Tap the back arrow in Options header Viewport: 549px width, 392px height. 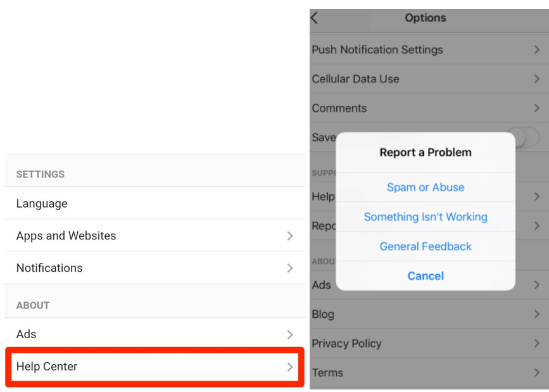coord(314,18)
